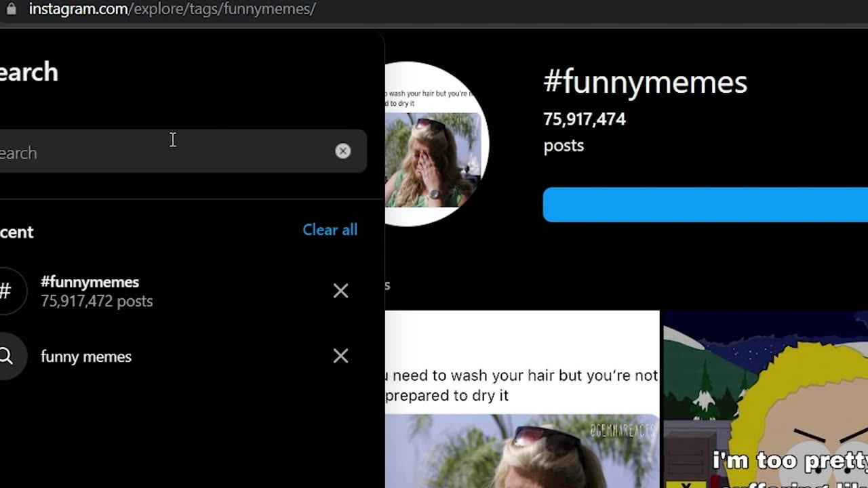
Task: Open the 'i'm too pretty' cartoon post
Action: coord(766,399)
